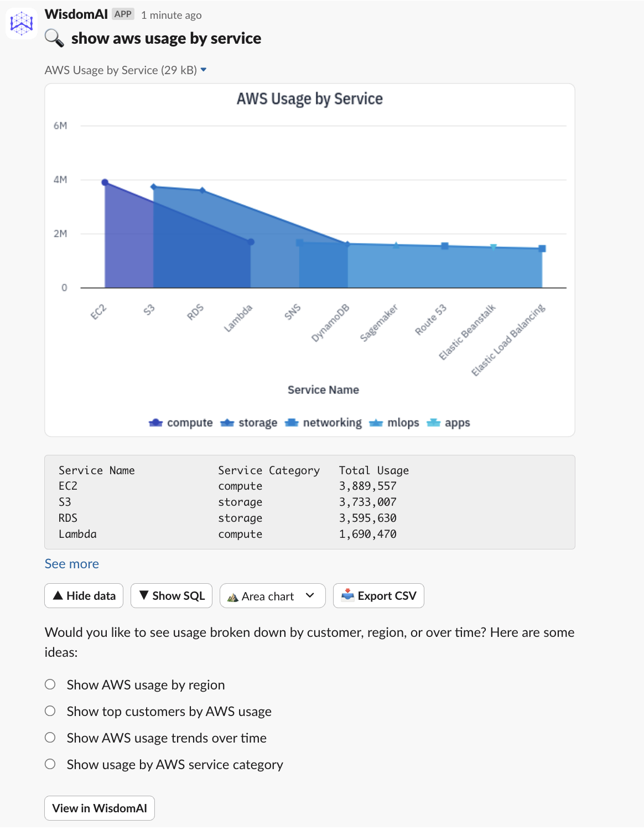This screenshot has width=644, height=830.
Task: Click the magnifying glass search icon
Action: pos(55,38)
